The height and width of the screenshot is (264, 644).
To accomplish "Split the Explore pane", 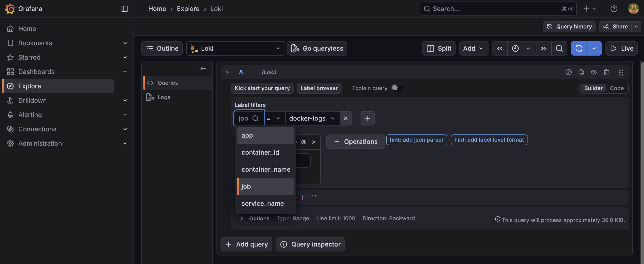I will tap(439, 48).
